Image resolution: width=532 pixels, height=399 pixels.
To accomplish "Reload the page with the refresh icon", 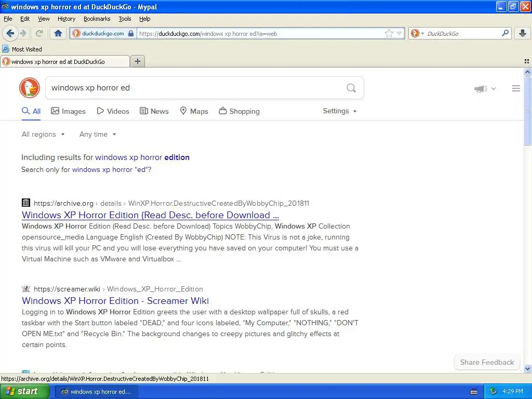I will 39,33.
